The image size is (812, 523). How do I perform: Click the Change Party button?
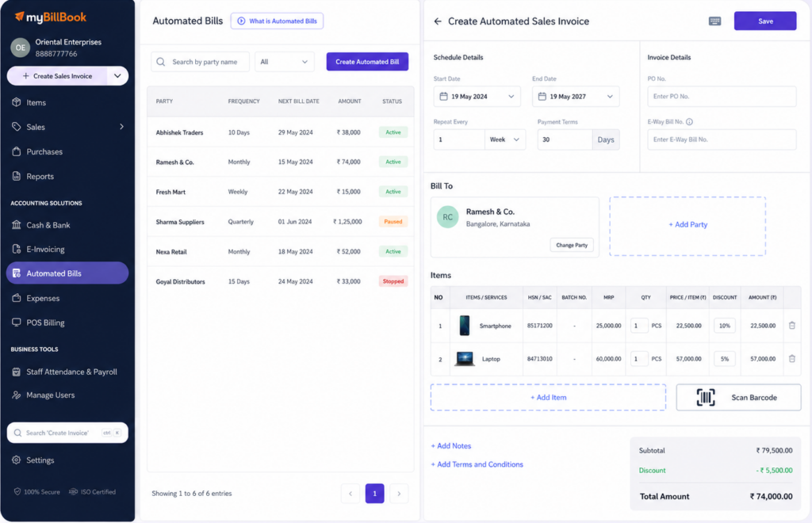tap(572, 245)
